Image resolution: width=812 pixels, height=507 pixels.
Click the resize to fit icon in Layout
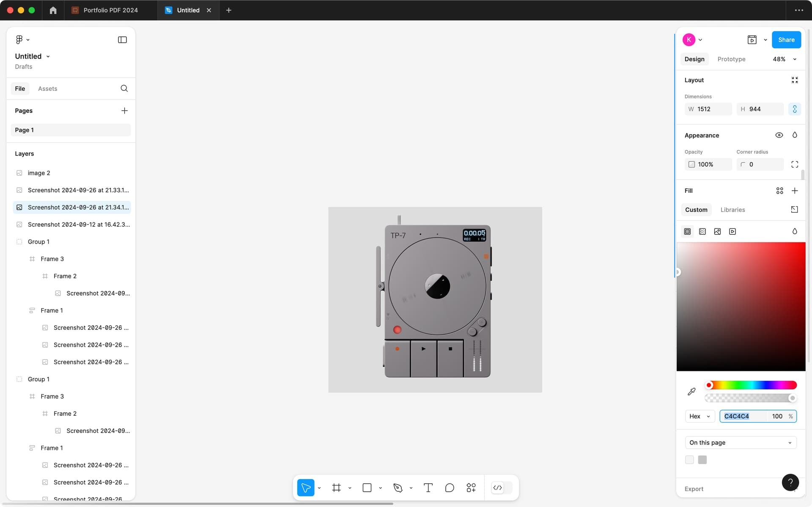[x=795, y=80]
